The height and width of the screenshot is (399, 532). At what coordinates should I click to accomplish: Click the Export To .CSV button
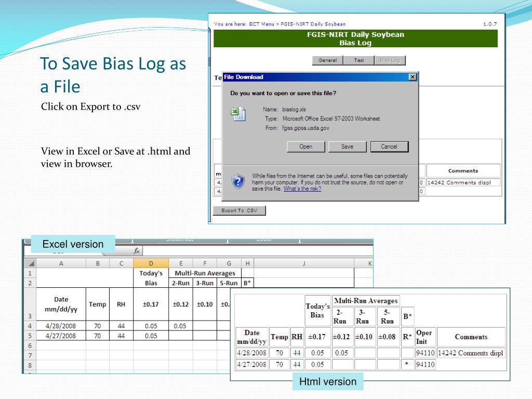coord(239,210)
